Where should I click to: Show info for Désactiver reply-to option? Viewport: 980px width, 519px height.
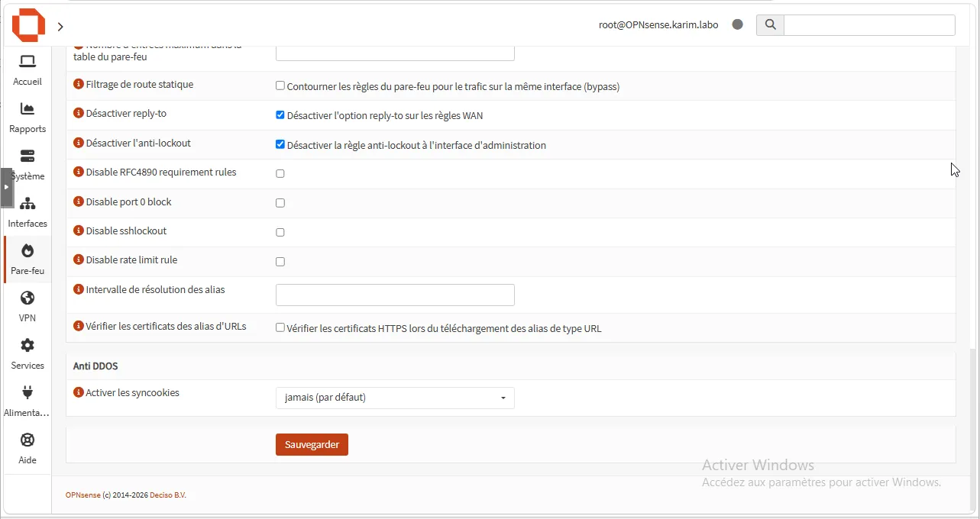tap(78, 114)
